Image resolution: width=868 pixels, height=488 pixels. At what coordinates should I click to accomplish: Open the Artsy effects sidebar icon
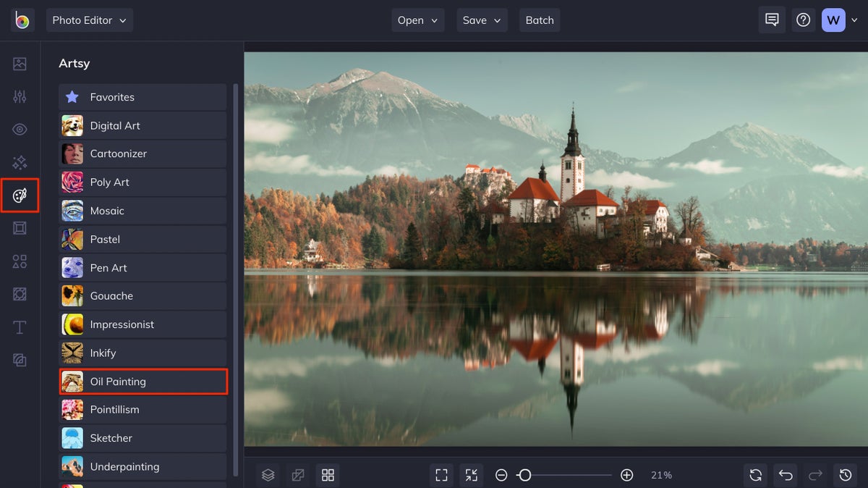[x=20, y=195]
